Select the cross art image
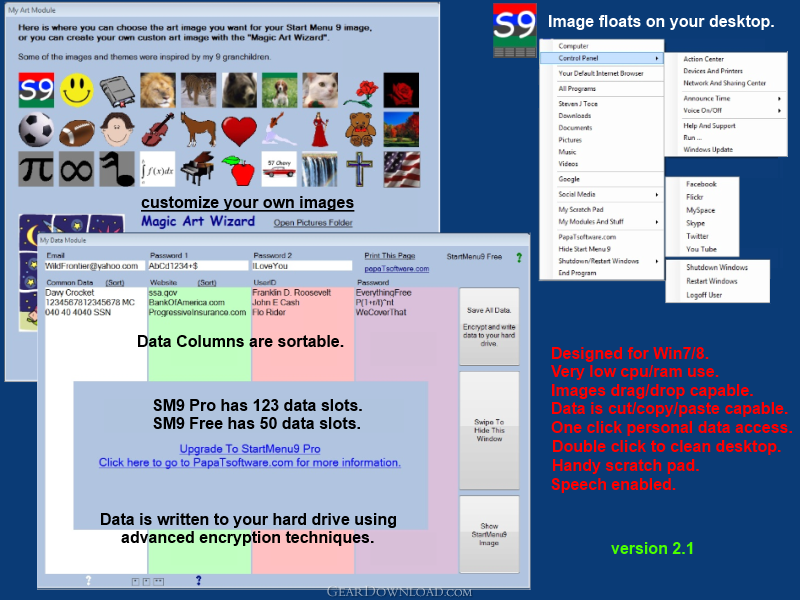Screen dimensions: 800x600 pos(360,169)
